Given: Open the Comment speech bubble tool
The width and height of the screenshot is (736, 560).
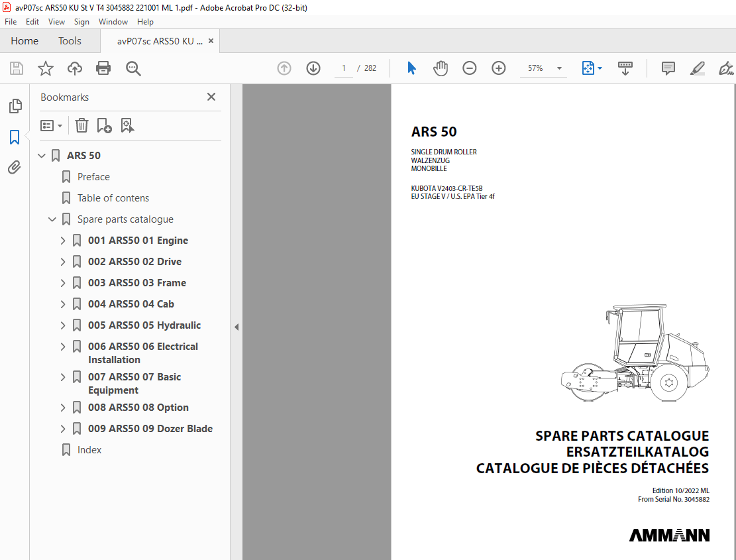Looking at the screenshot, I should click(668, 68).
